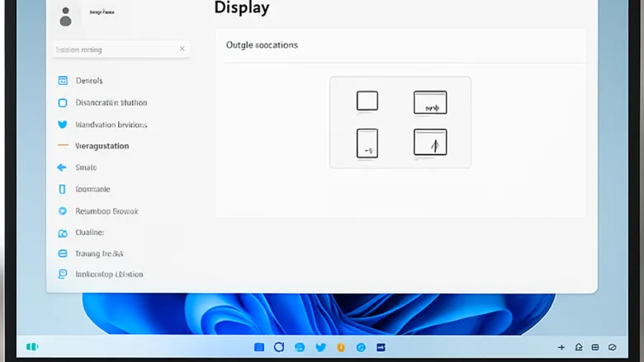Select the tall portrait display thumbnail
This screenshot has width=644, height=362.
coord(367,143)
